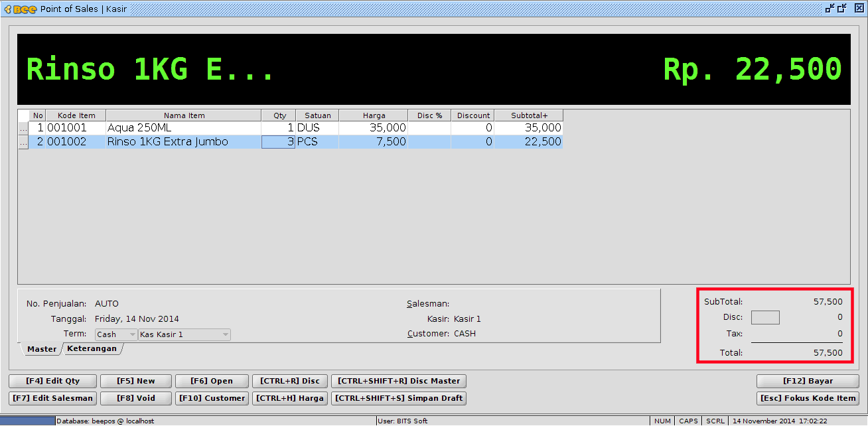
Task: Click the Kasir 1 value
Action: coord(467,319)
